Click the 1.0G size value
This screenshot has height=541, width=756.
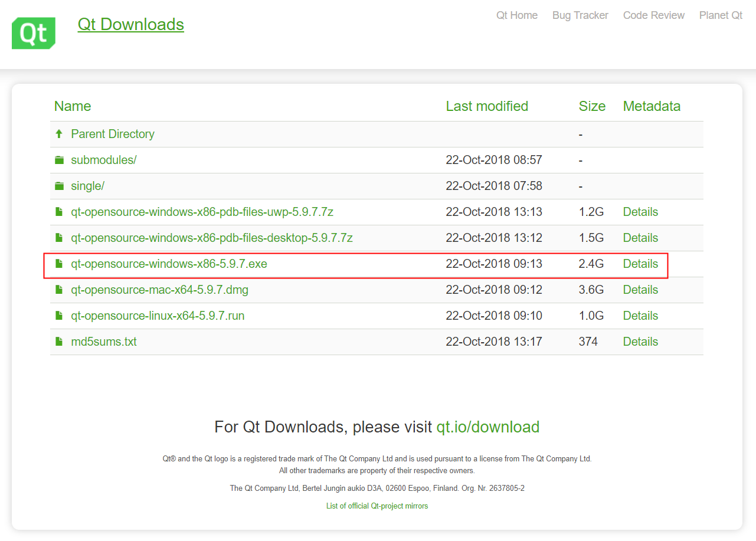[x=591, y=316]
